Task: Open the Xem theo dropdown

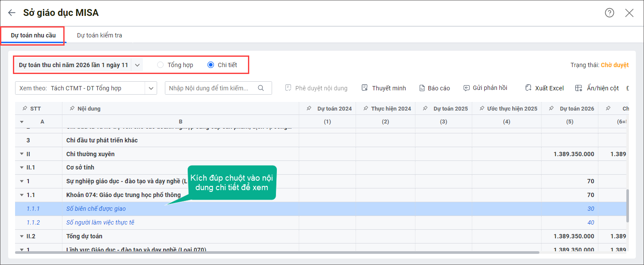Action: (151, 88)
